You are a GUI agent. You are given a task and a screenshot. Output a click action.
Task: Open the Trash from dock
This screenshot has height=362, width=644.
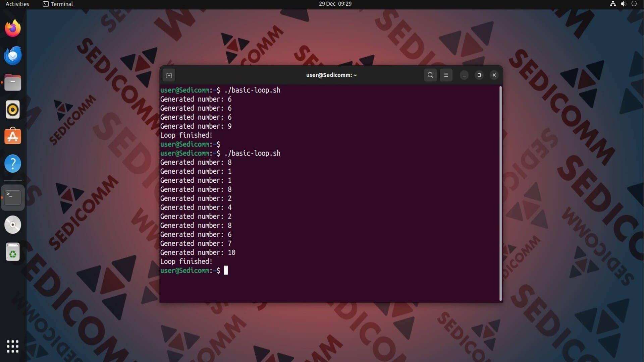click(x=13, y=252)
